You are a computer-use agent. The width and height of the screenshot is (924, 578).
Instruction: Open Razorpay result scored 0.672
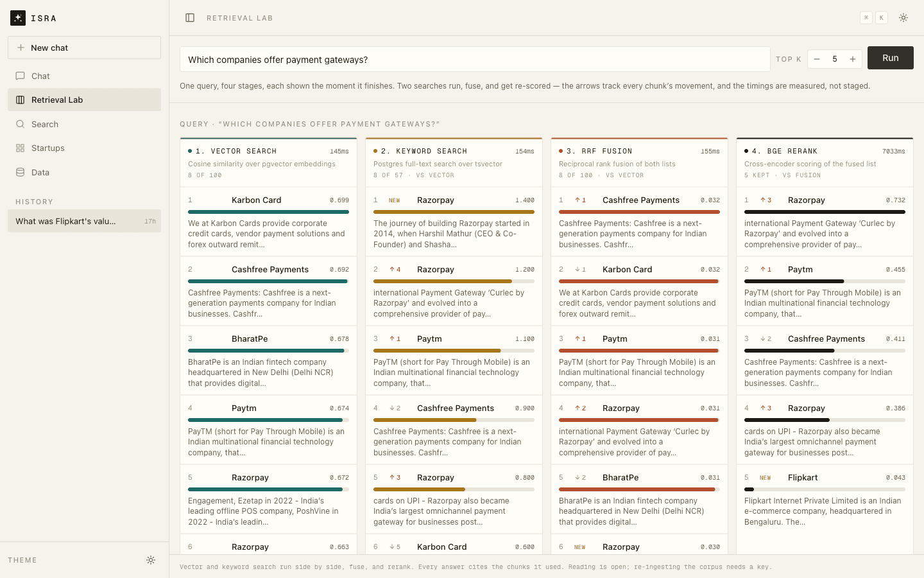click(268, 499)
